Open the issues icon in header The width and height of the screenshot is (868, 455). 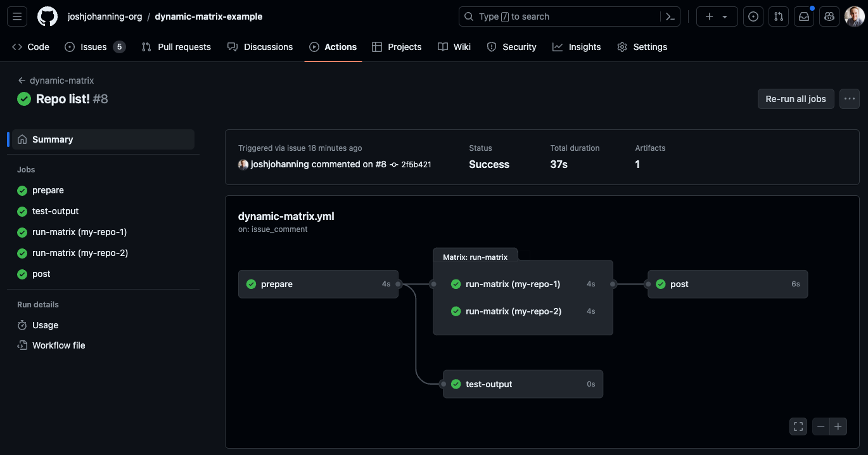753,16
